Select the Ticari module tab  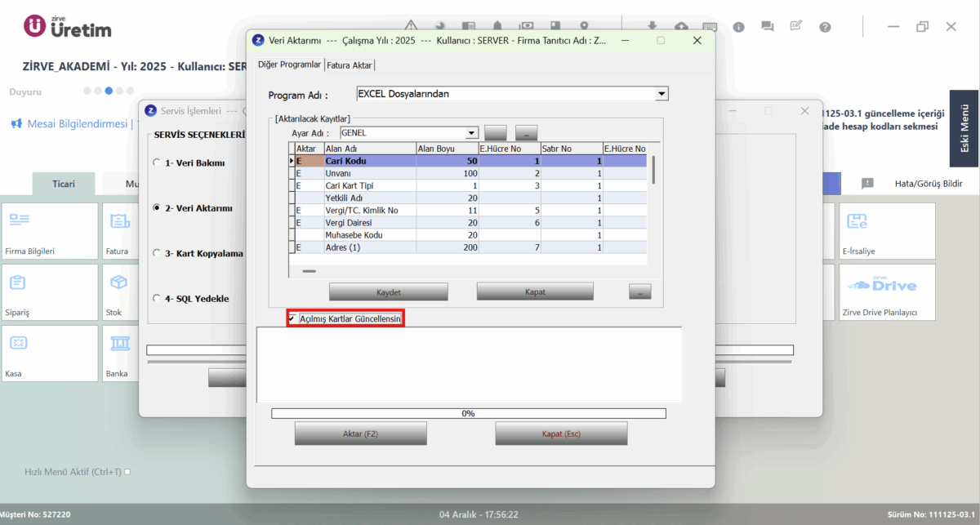64,184
